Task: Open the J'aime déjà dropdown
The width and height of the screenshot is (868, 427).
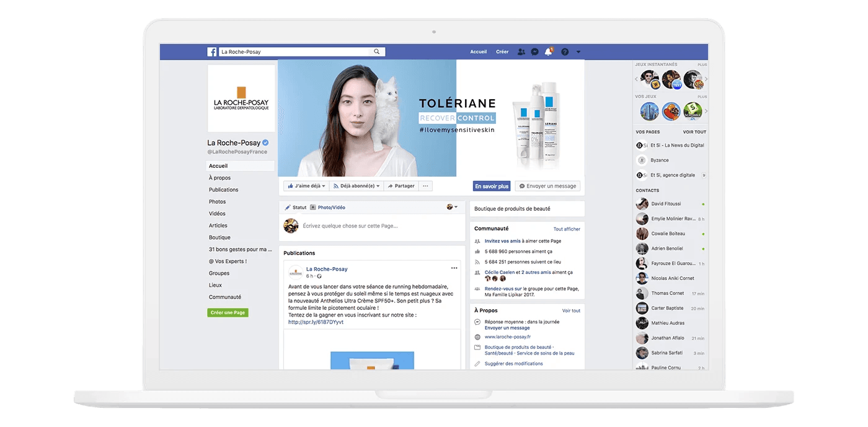Action: pyautogui.click(x=306, y=186)
